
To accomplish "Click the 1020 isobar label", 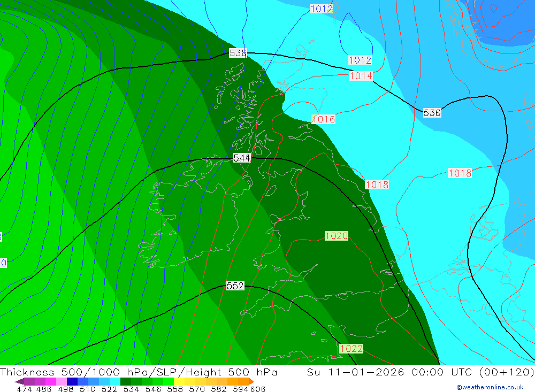I will point(337,236).
